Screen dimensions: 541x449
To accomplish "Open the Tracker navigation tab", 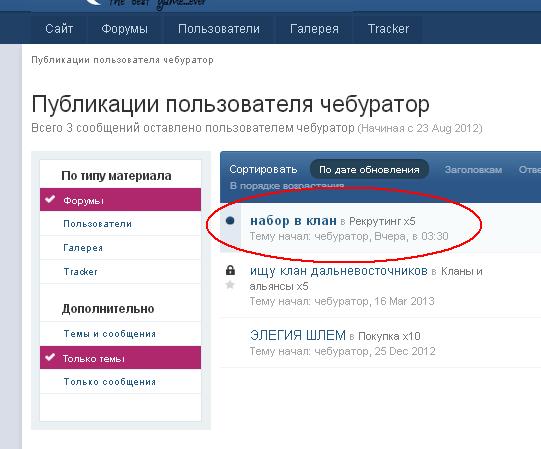I will (x=388, y=29).
